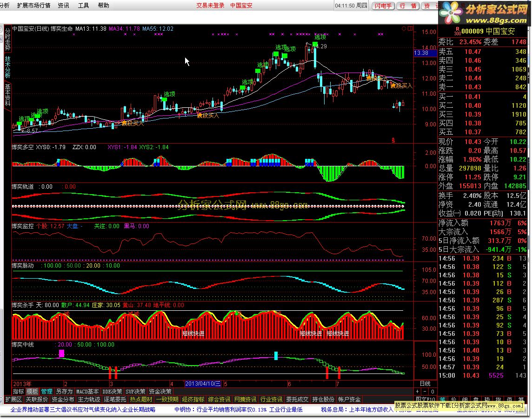Click the 交易未登录 login link

coord(210,6)
